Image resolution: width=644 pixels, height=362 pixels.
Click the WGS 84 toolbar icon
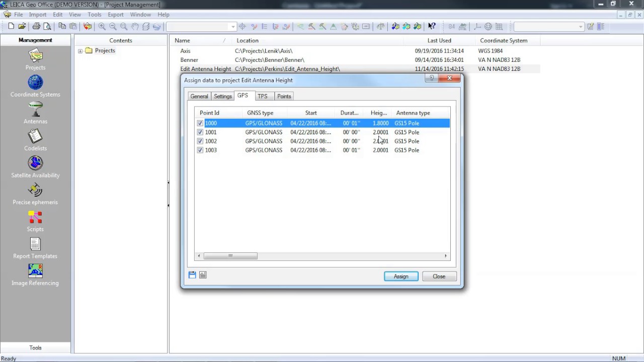coord(451,27)
